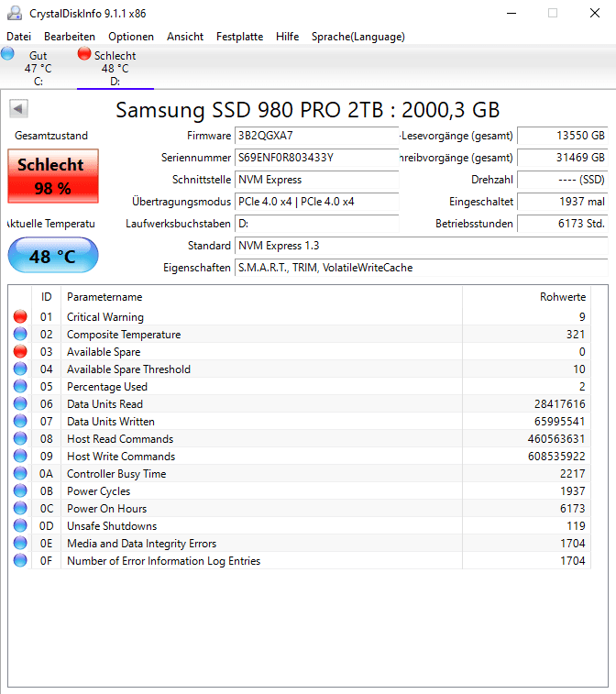The width and height of the screenshot is (616, 694).
Task: Click the Samsung SSD 980 PRO 2TB title
Action: [308, 110]
